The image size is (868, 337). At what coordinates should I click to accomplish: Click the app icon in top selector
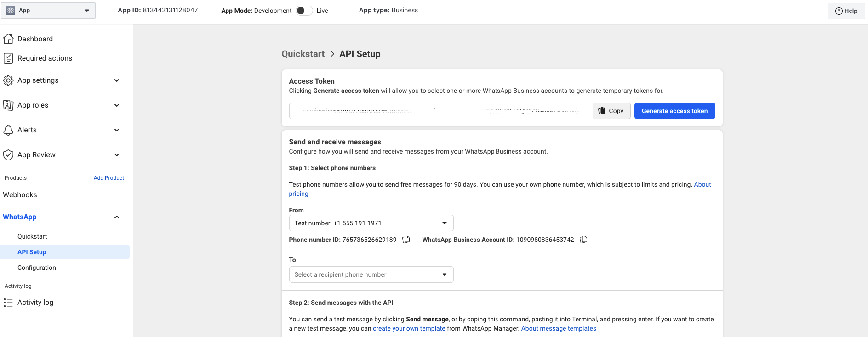pos(11,11)
